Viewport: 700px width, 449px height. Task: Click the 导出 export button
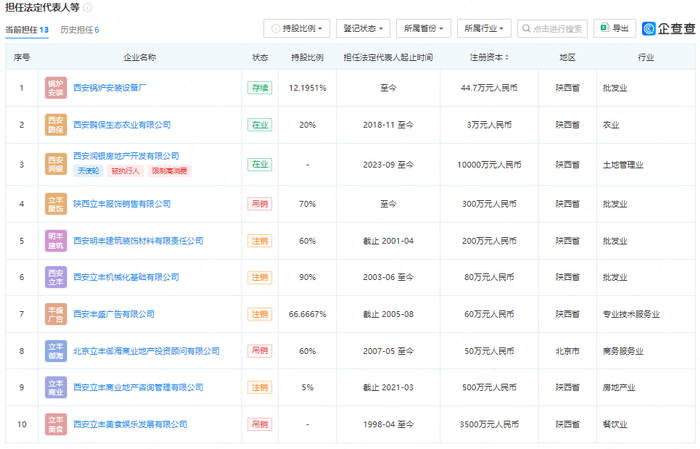coord(615,29)
